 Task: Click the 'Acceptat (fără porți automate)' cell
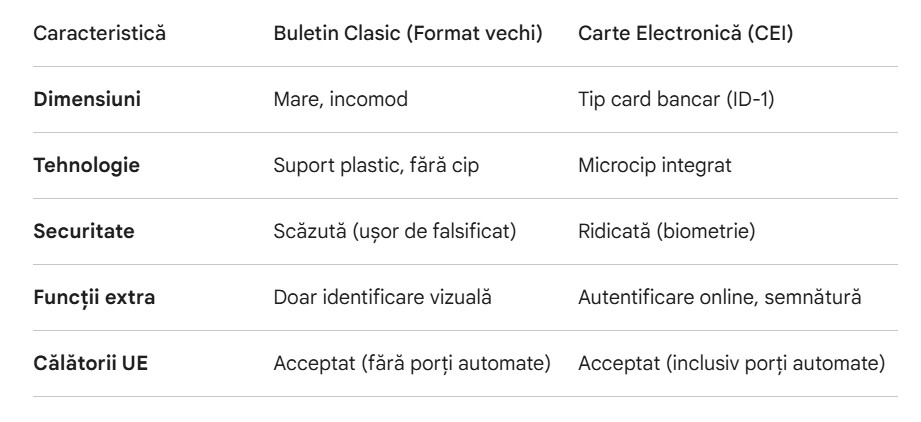click(x=412, y=362)
